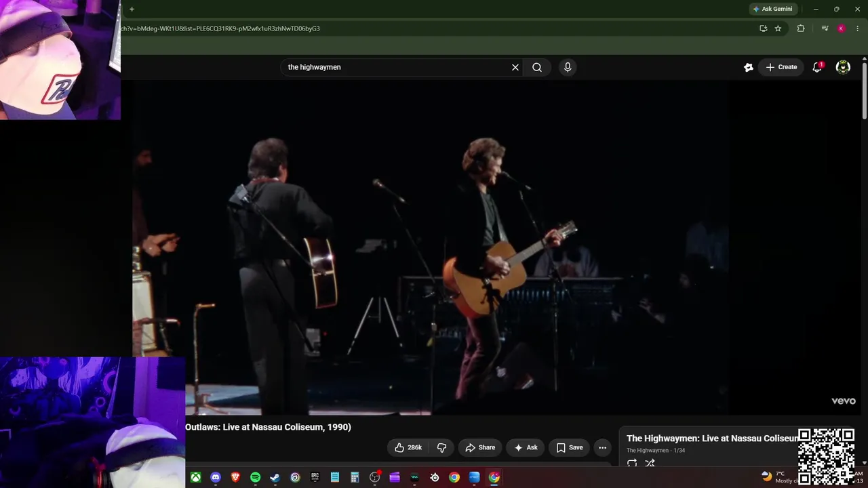Open more actions three-dot menu under video
868x488 pixels.
point(602,447)
